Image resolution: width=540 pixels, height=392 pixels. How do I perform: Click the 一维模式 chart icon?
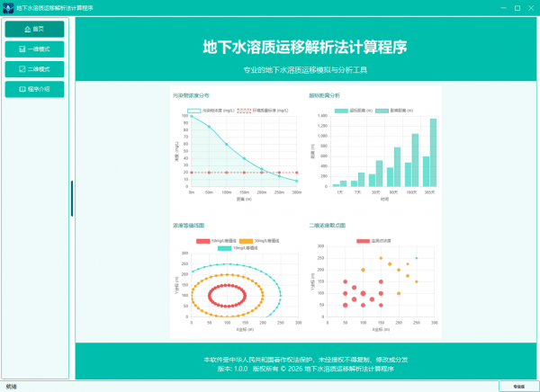click(x=22, y=49)
